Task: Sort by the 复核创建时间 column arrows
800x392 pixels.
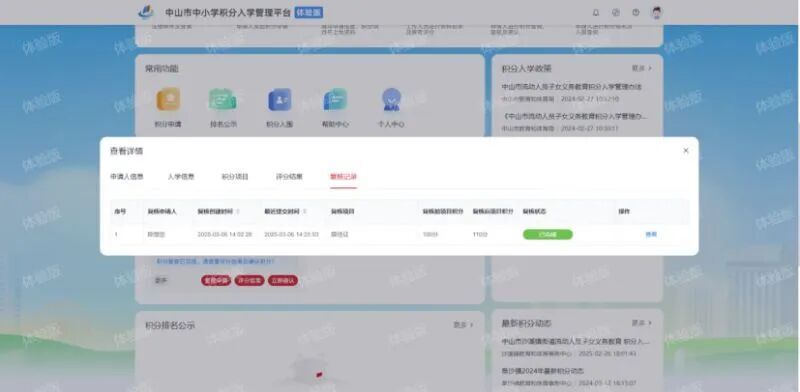Action: point(238,211)
